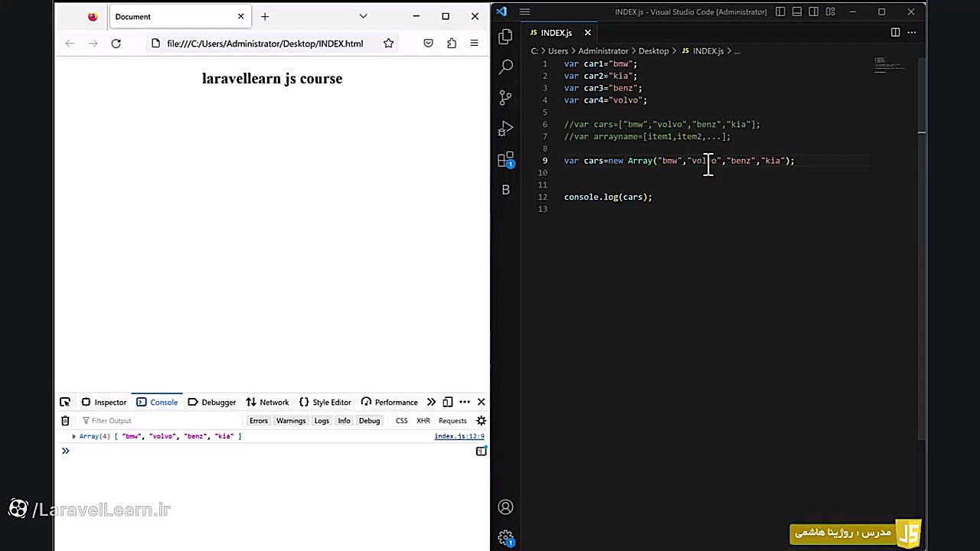Open Source Control view in VS Code

[505, 98]
